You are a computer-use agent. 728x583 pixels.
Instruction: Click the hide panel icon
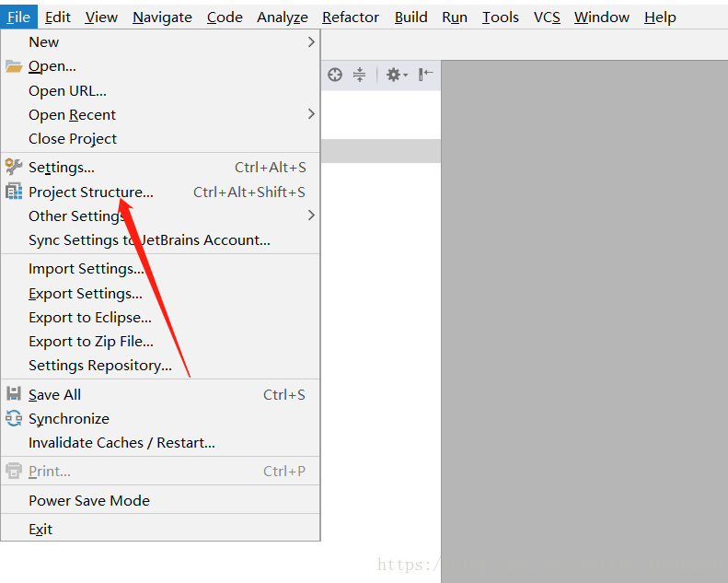(x=426, y=75)
